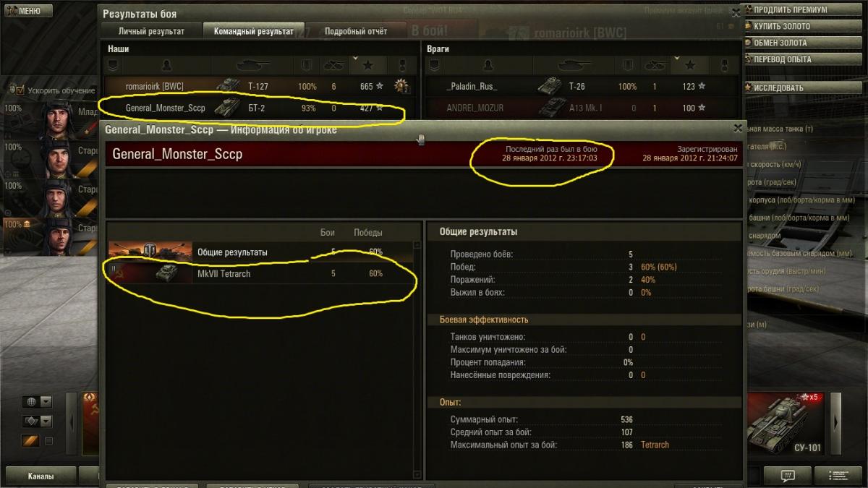Toggle the checkbox beside orange stripe filter
The width and height of the screenshot is (868, 488).
pyautogui.click(x=49, y=440)
